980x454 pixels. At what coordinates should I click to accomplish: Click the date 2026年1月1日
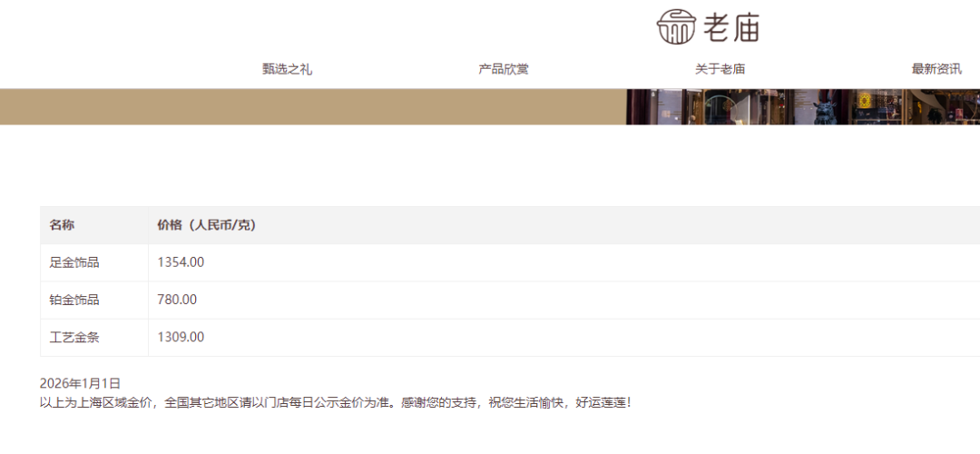pos(80,383)
